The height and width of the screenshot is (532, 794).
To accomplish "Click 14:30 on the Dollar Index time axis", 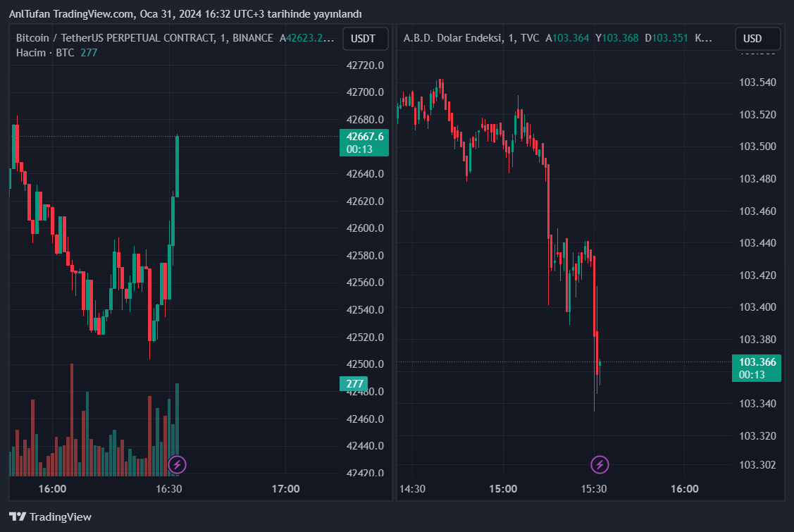I will (x=412, y=488).
